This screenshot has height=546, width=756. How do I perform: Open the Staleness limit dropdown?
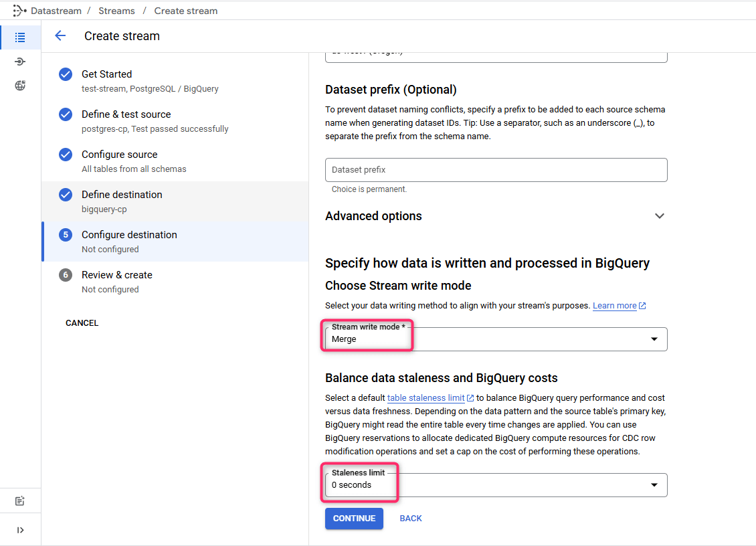[496, 484]
